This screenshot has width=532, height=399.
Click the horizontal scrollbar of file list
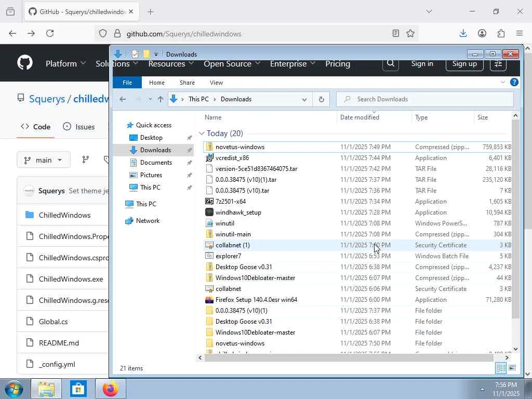pyautogui.click(x=349, y=357)
